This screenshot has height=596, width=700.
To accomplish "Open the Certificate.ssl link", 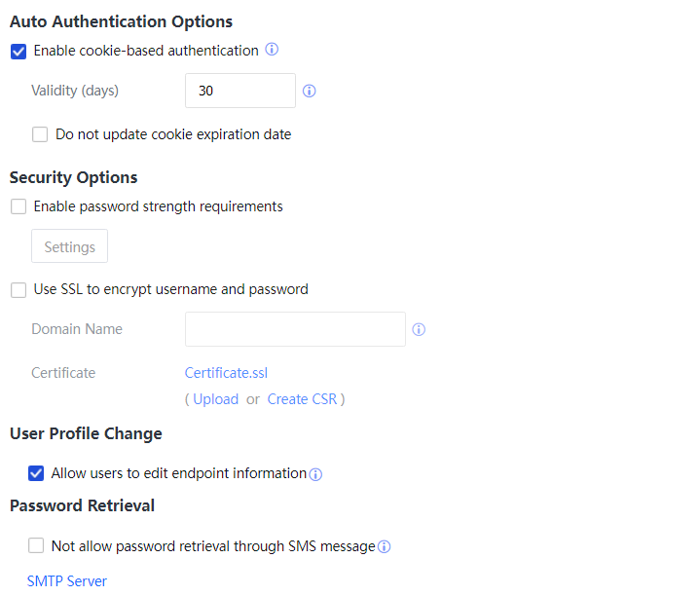I will click(226, 372).
